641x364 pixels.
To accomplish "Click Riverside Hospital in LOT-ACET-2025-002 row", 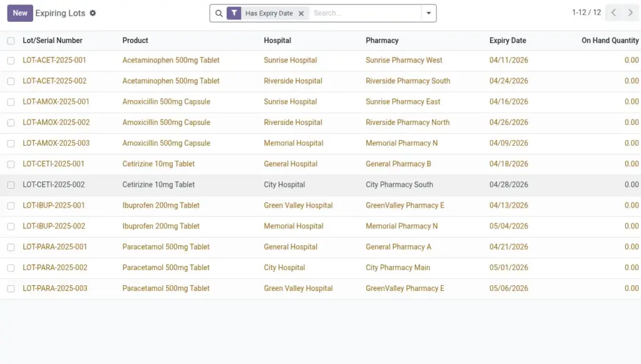I will (293, 81).
